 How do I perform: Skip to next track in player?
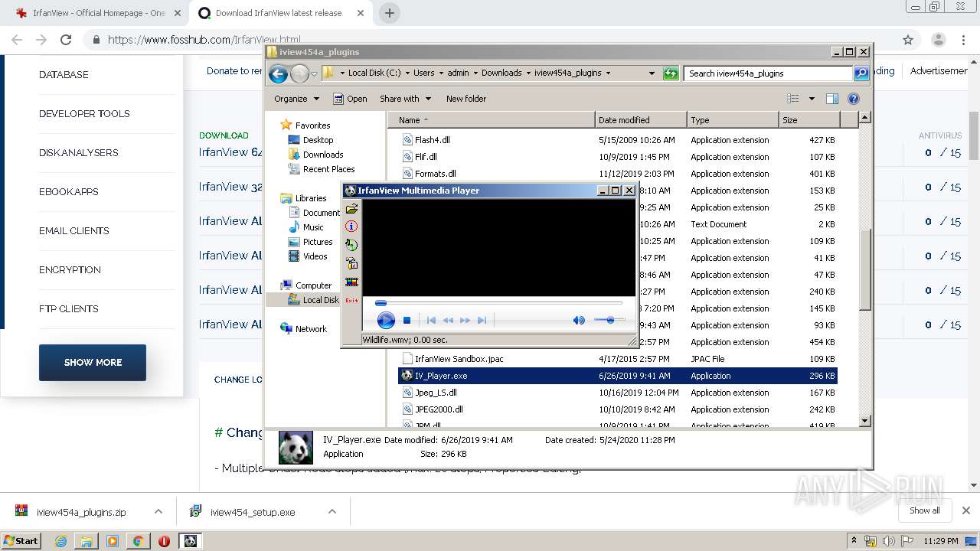(482, 320)
